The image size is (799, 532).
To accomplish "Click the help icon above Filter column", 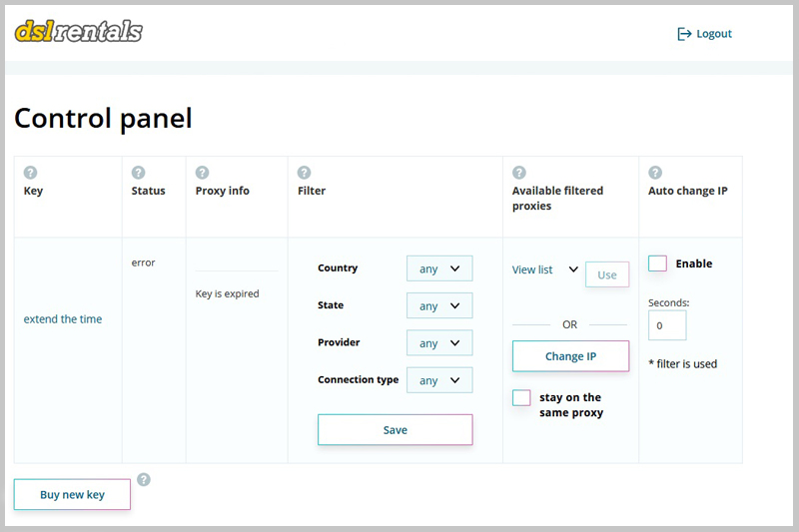I will pos(304,173).
